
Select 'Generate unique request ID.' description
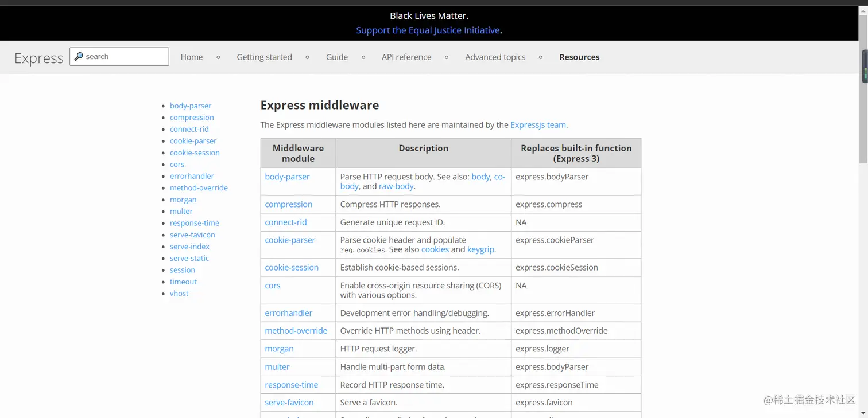pos(392,222)
